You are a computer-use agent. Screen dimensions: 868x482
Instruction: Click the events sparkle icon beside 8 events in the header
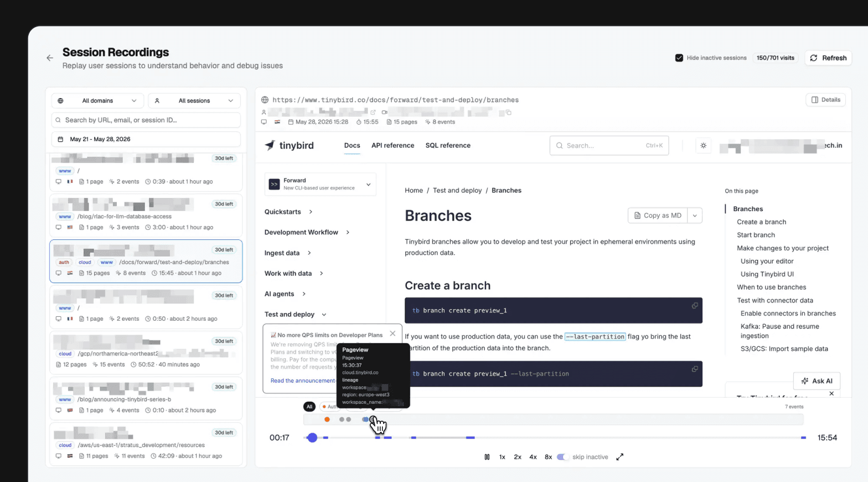(x=428, y=122)
